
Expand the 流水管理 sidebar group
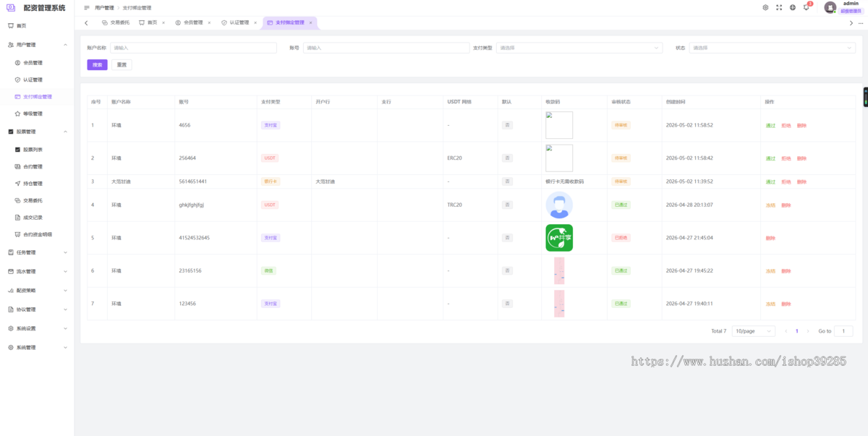pos(37,271)
